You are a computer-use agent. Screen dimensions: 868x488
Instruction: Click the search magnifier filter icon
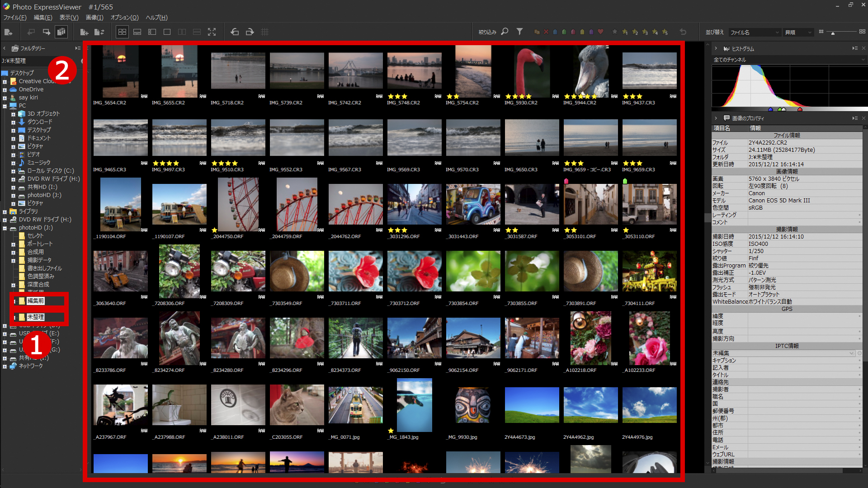(505, 32)
